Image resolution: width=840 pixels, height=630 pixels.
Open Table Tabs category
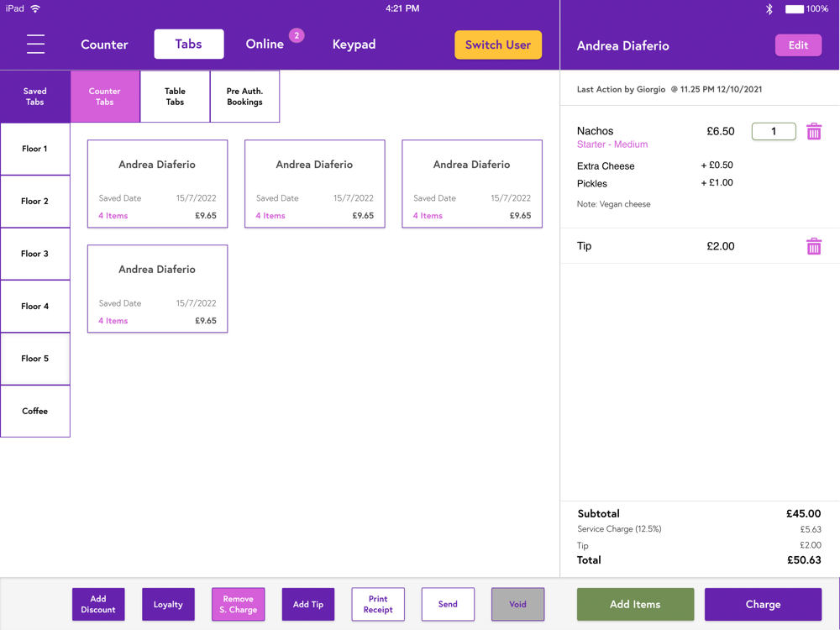tap(176, 97)
